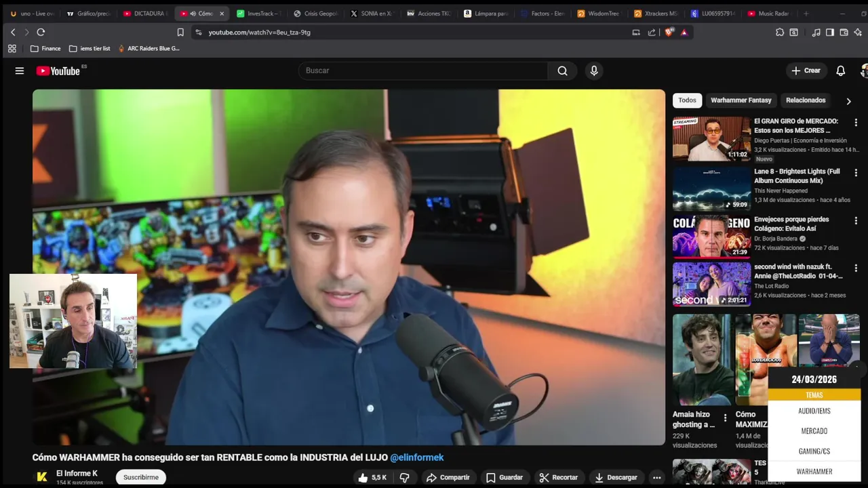Switch to the SONIA en X tab
Image resolution: width=868 pixels, height=488 pixels.
click(372, 14)
